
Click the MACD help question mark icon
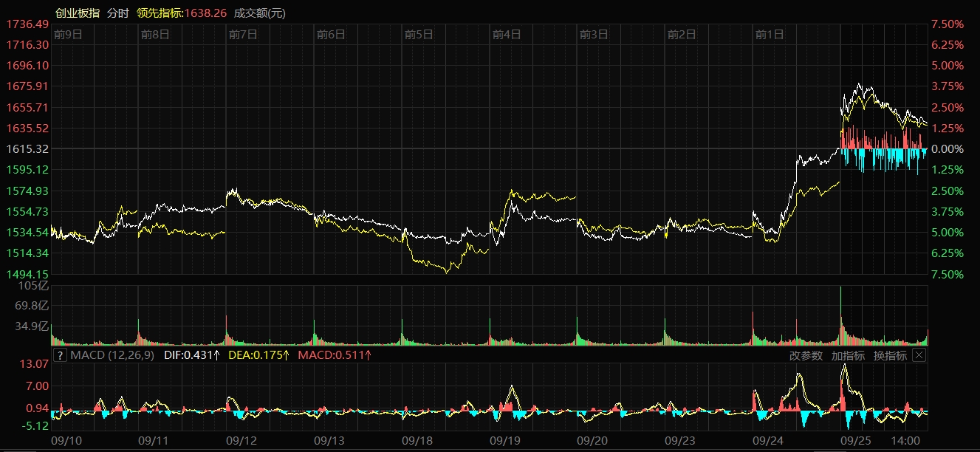point(61,355)
